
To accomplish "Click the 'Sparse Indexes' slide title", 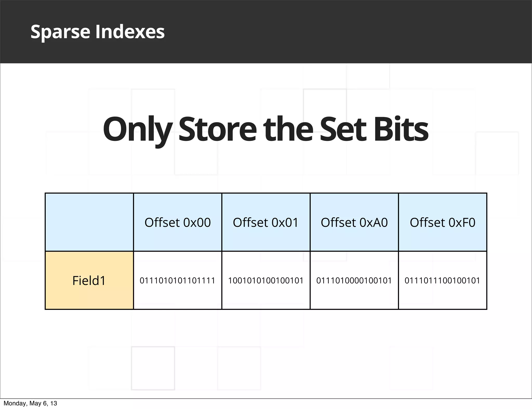I will coord(98,32).
